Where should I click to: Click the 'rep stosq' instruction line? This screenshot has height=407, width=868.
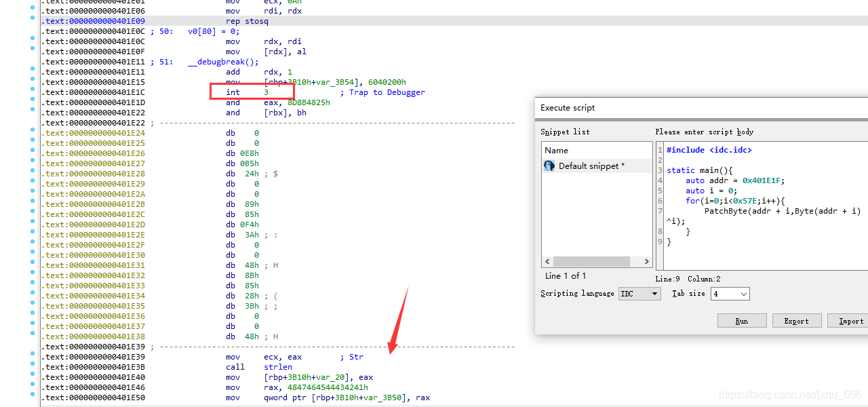pos(248,21)
